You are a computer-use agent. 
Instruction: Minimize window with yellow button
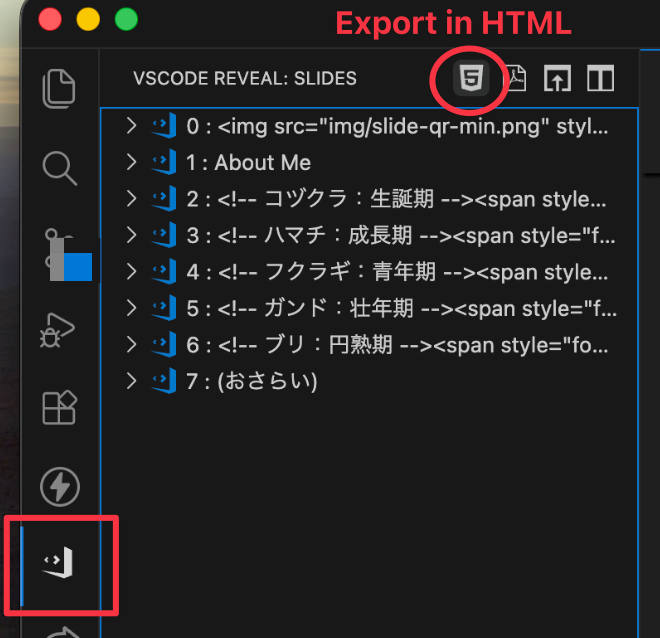pos(88,19)
